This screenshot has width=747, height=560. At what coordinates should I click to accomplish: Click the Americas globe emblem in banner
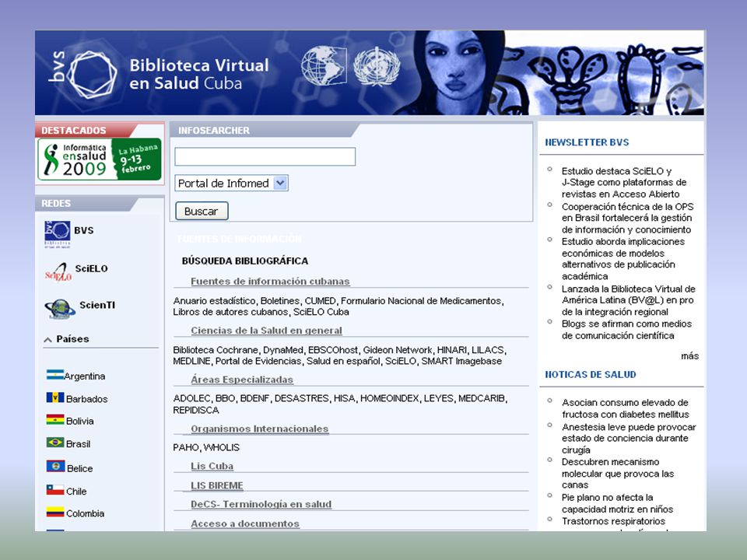324,65
